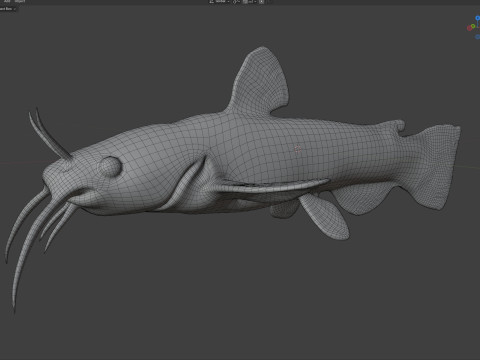The image size is (480, 360).
Task: Open the Select Box drag mode dropdown
Action: pyautogui.click(x=7, y=9)
